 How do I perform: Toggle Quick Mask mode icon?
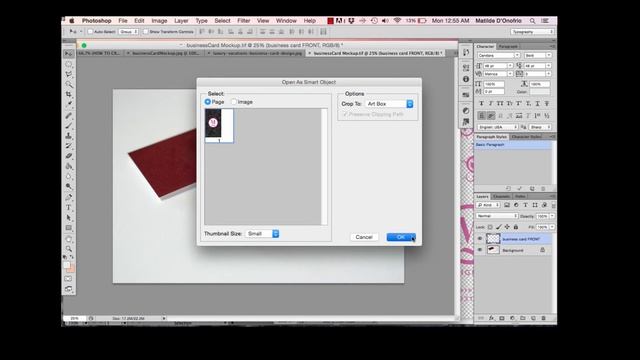(x=68, y=279)
